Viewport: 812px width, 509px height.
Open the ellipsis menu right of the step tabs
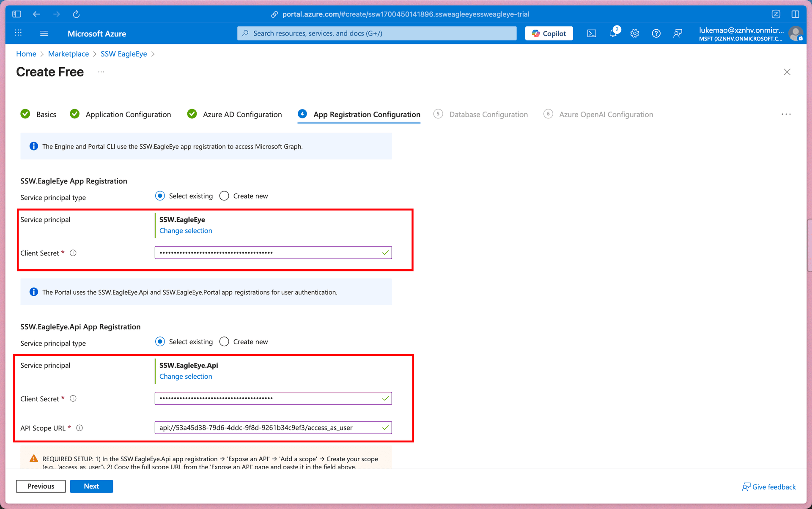(x=786, y=114)
